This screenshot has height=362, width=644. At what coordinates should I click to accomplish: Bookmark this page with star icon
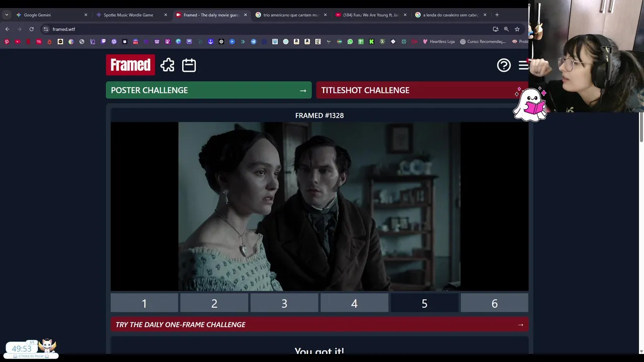tap(517, 29)
